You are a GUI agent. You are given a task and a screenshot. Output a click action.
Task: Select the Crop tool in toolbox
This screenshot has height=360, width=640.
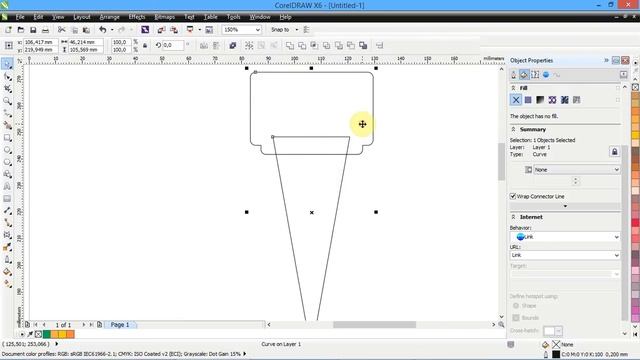point(7,89)
